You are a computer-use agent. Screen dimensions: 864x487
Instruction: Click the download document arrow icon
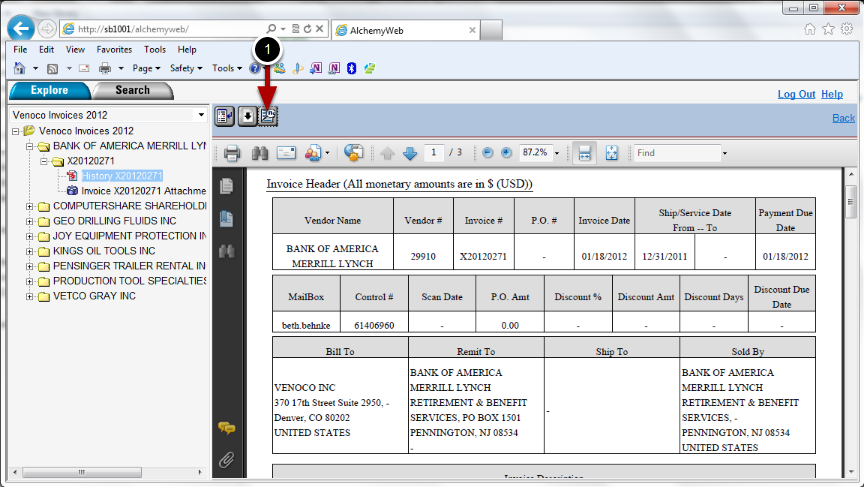pos(248,116)
